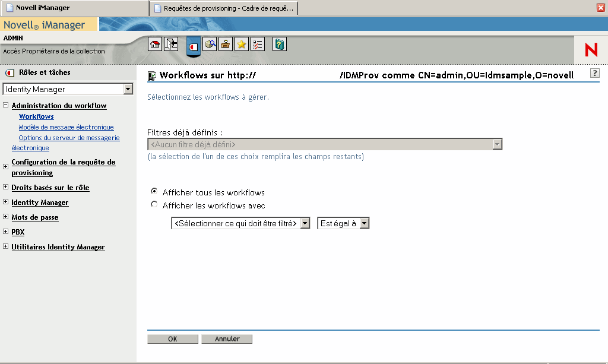Close the window with red X button
The height and width of the screenshot is (364, 608).
point(601,8)
